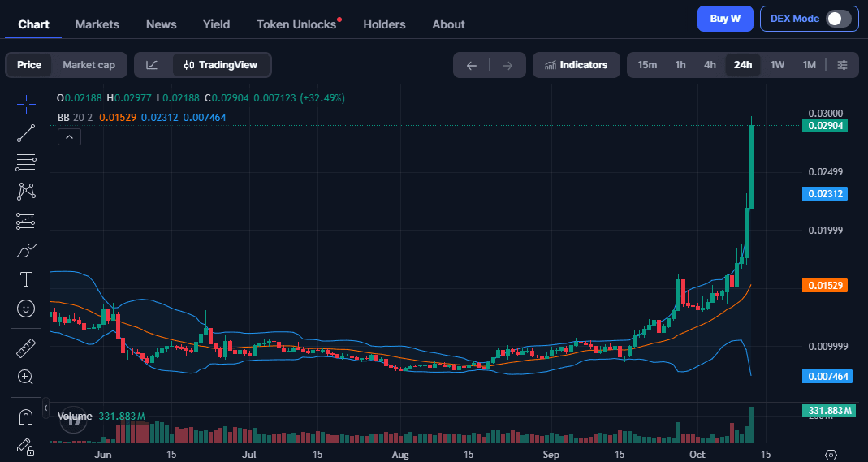868x462 pixels.
Task: Open the Chart tab
Action: [x=34, y=24]
